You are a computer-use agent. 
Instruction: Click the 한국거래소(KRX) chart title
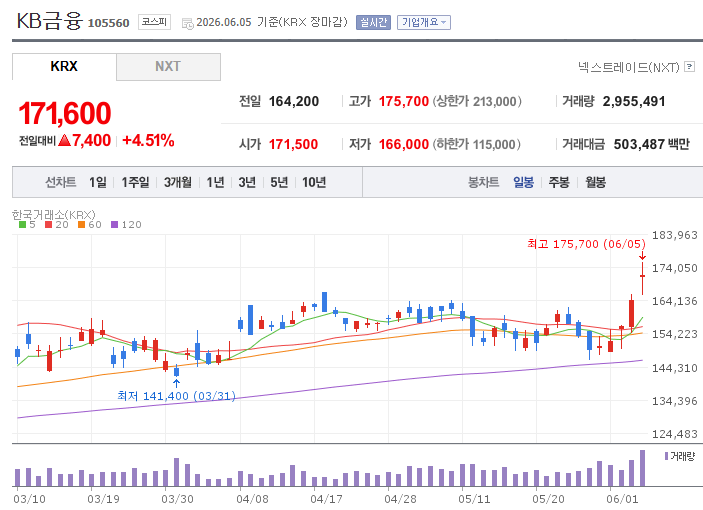pos(54,215)
